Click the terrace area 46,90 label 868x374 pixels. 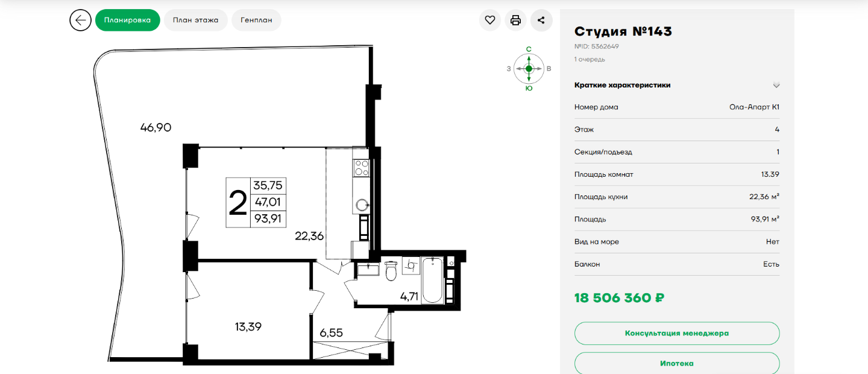(x=156, y=127)
